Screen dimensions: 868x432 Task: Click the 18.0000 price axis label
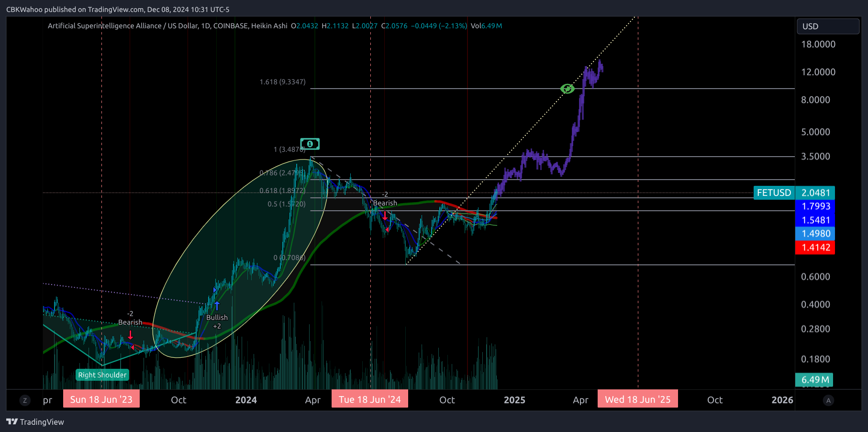tap(818, 44)
